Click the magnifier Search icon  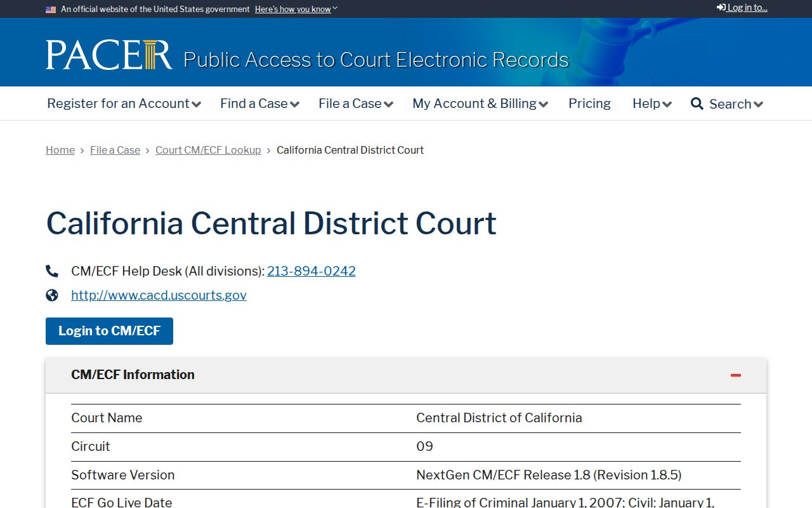tap(697, 104)
